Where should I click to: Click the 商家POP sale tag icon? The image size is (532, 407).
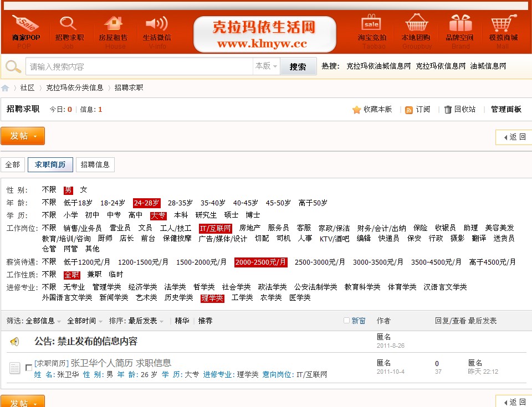(25, 24)
